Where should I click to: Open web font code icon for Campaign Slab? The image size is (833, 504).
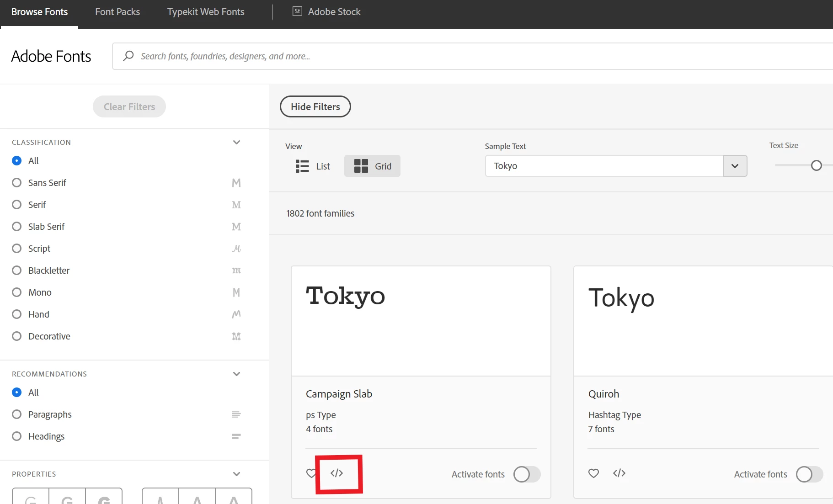pos(336,473)
